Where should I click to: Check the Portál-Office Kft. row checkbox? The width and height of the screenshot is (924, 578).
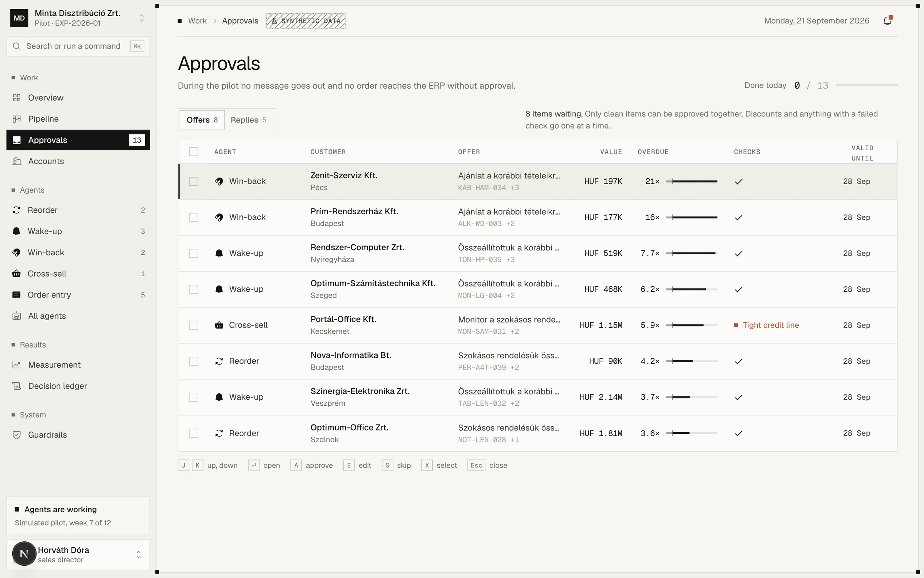(x=194, y=325)
